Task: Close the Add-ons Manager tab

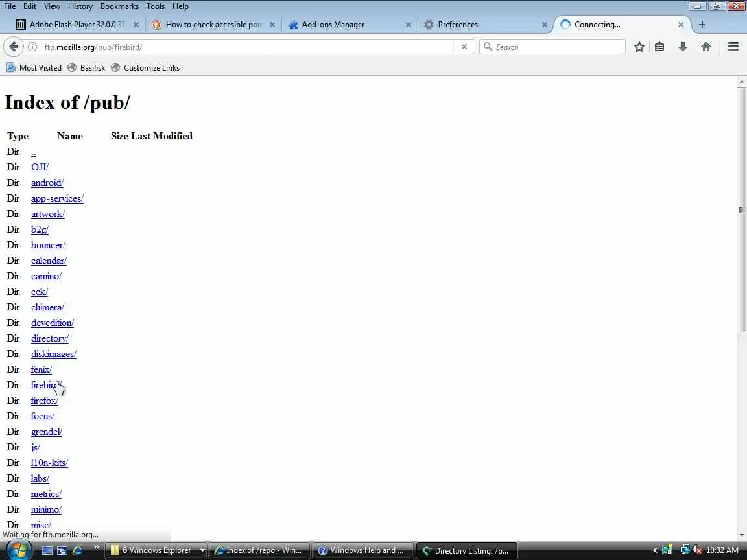Action: click(409, 24)
